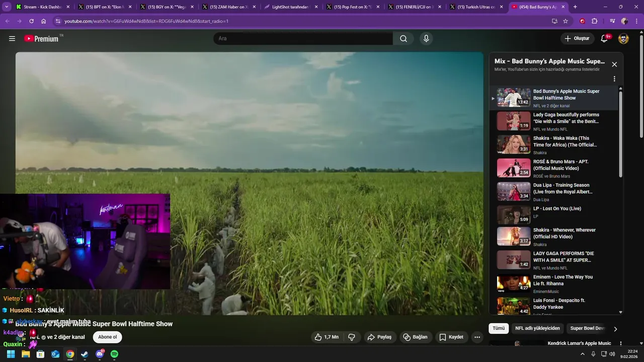Play Shakira Waka Waka thumbnail

click(x=514, y=144)
